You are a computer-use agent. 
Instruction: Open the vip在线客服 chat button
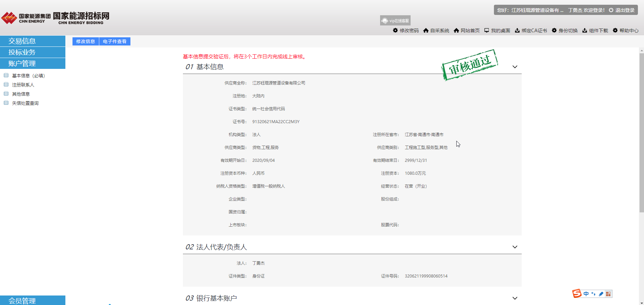[395, 21]
